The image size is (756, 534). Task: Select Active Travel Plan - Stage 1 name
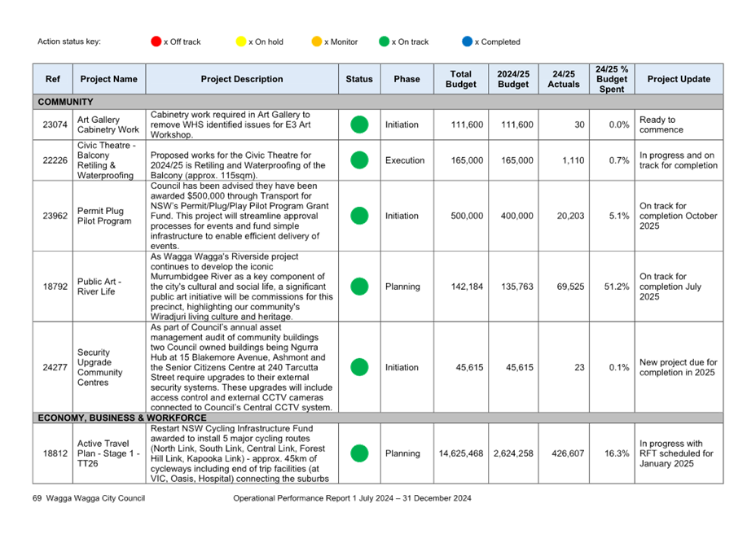click(108, 453)
